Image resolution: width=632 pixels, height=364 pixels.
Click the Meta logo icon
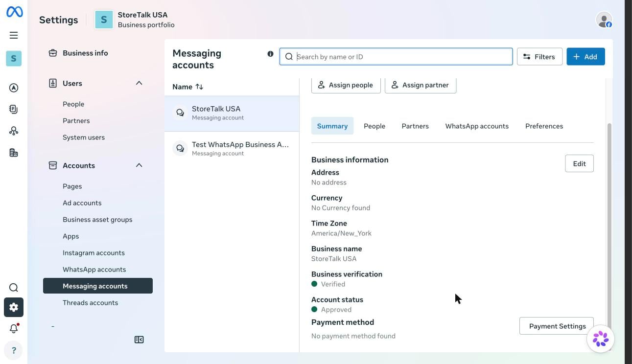(x=14, y=12)
